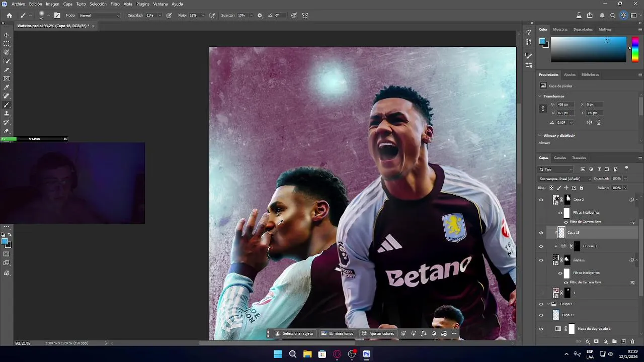The width and height of the screenshot is (644, 362).
Task: Select the Clone Stamp tool
Action: coord(7,114)
